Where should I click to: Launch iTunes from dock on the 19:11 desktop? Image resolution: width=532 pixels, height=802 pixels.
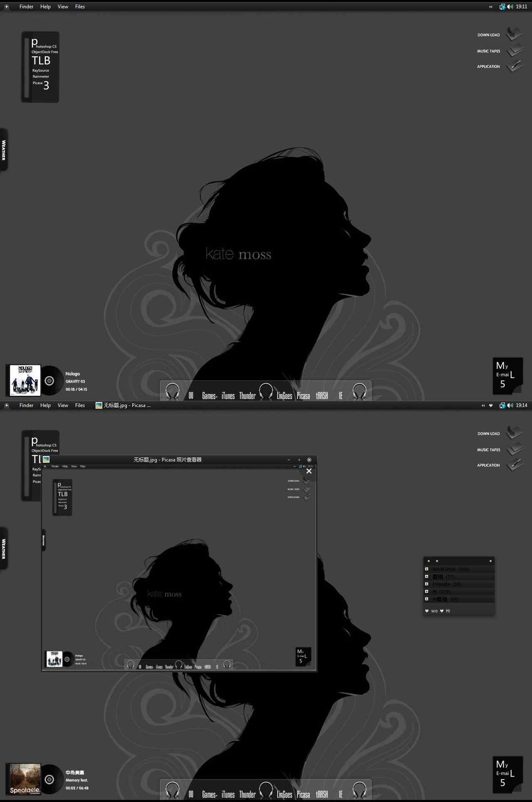228,396
